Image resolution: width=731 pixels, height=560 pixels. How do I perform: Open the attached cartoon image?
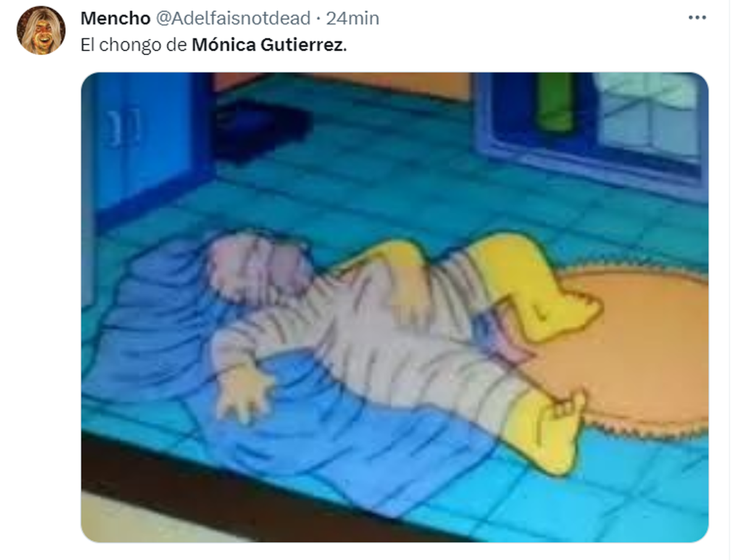(x=395, y=307)
